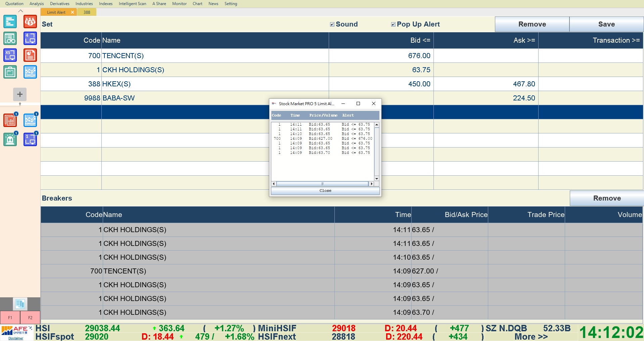Image resolution: width=644 pixels, height=341 pixels.
Task: Click the green up arrow next to the HSI change 363.64
Action: (x=154, y=328)
